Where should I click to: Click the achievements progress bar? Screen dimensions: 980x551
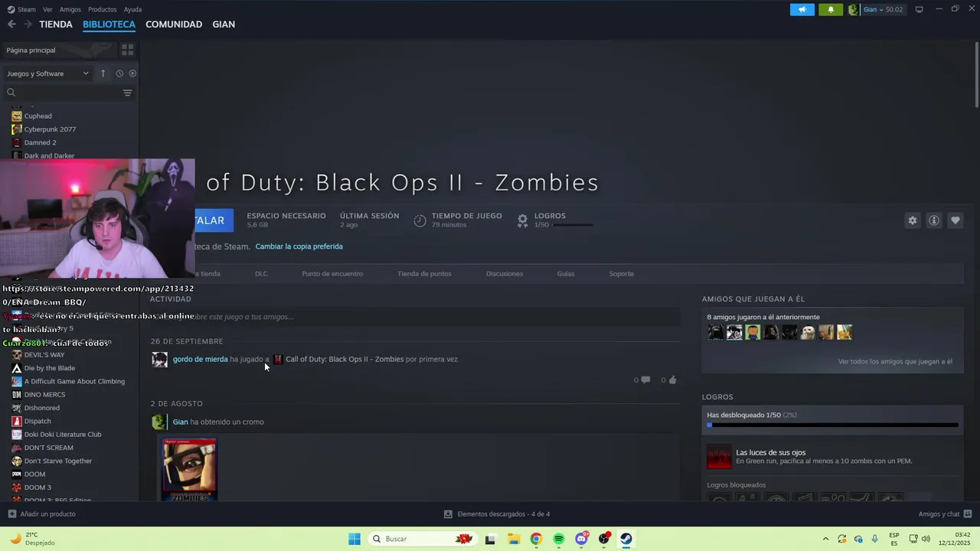[832, 425]
